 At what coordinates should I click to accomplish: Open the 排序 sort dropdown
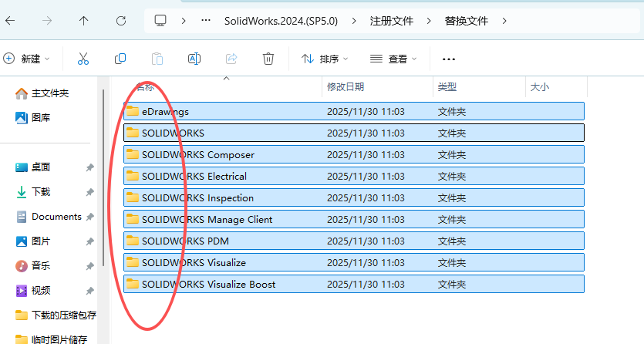[x=325, y=59]
